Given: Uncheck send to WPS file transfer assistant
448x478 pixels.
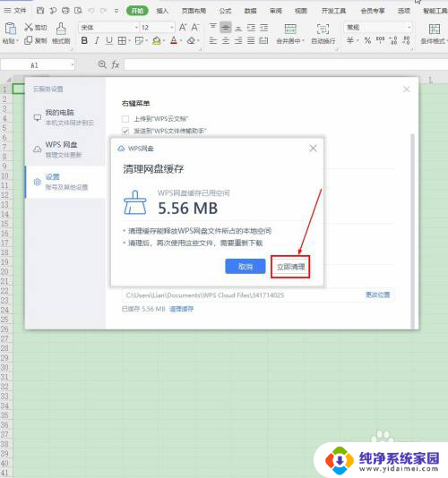Looking at the screenshot, I should coord(125,131).
